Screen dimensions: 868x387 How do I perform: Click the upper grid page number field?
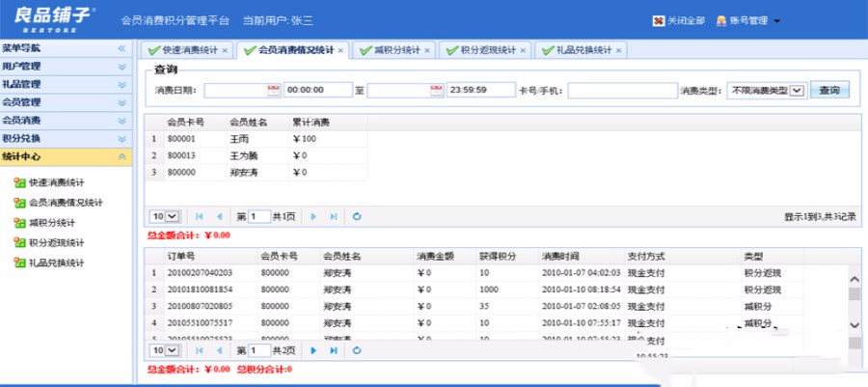(x=259, y=216)
